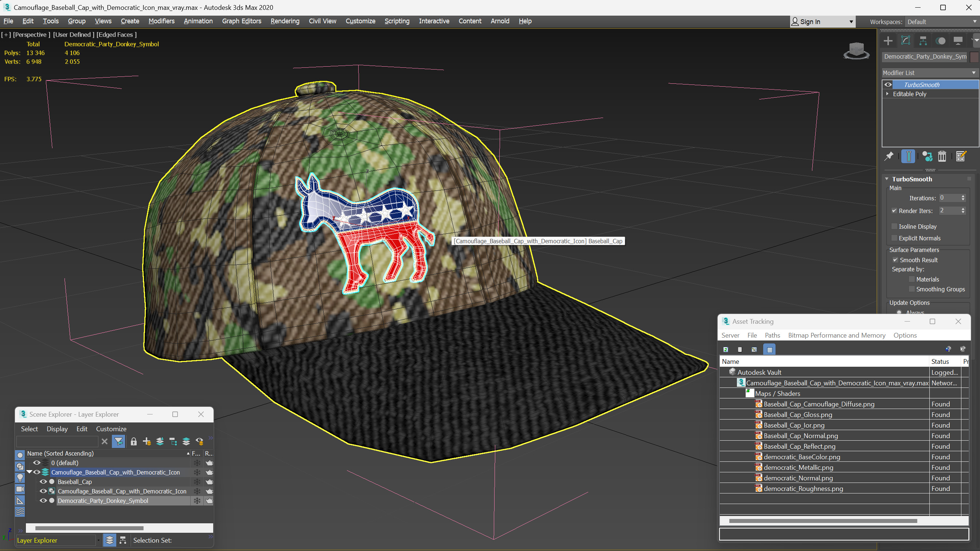980x551 pixels.
Task: Collapse Camouflage_Baseball_Cap_with_Democratic_Icon layer
Action: tap(29, 472)
